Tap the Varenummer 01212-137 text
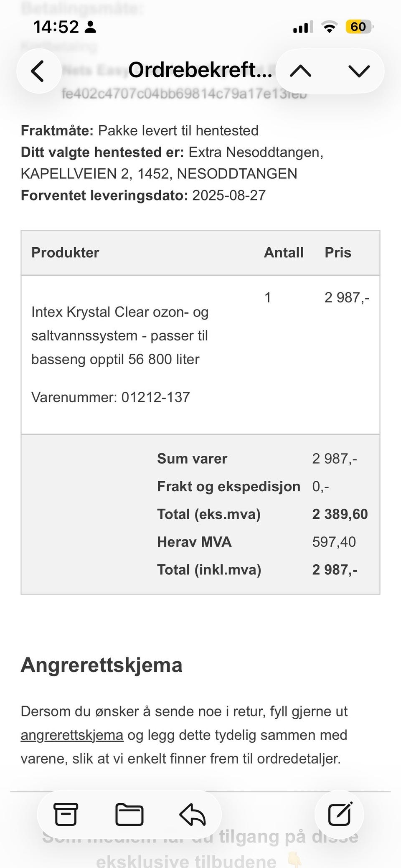401x868 pixels. pyautogui.click(x=111, y=397)
